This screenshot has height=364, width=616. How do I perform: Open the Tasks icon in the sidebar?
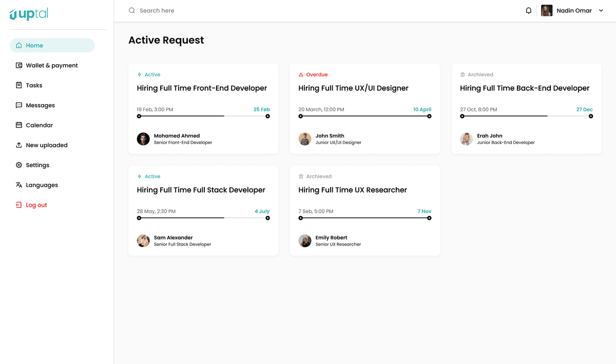click(18, 85)
